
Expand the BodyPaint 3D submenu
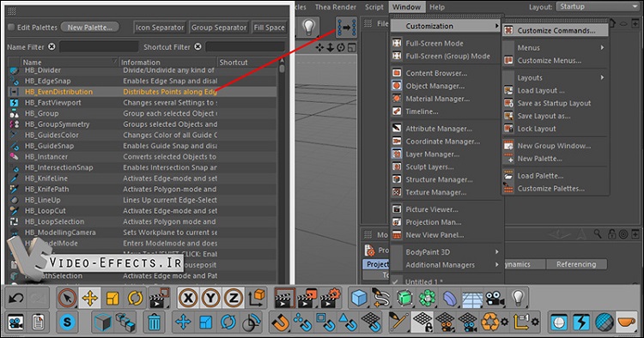(x=446, y=252)
